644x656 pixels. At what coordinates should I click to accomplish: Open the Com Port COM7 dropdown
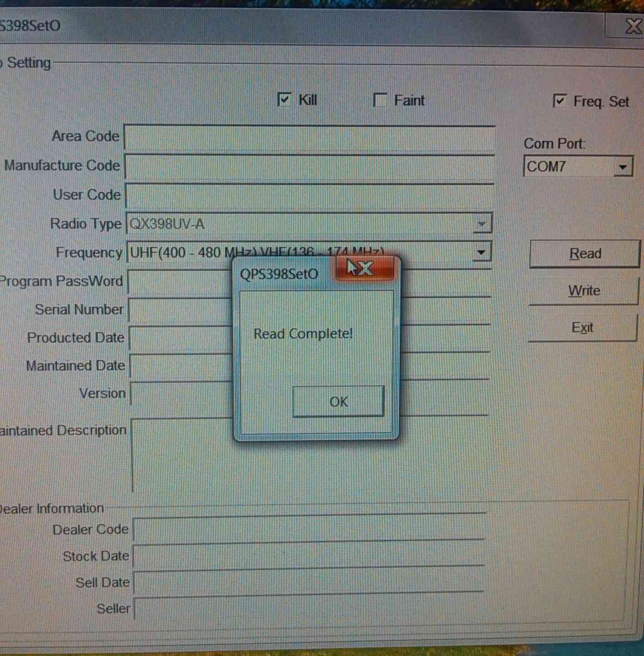pyautogui.click(x=623, y=167)
